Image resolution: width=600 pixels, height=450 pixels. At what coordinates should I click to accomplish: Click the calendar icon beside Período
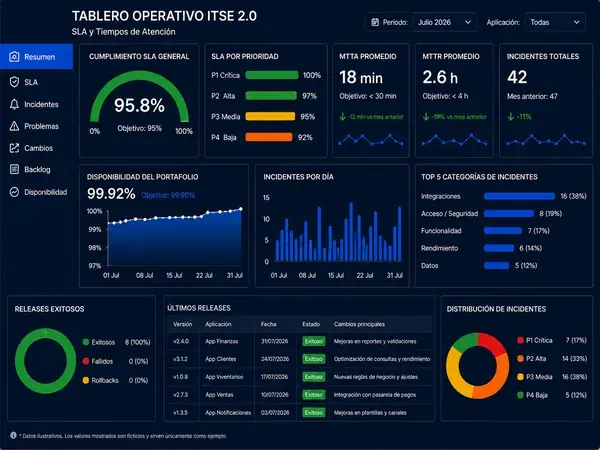pos(375,22)
